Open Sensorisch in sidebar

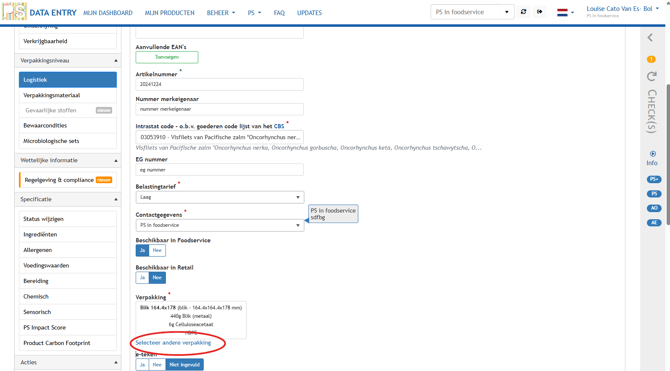click(x=68, y=312)
